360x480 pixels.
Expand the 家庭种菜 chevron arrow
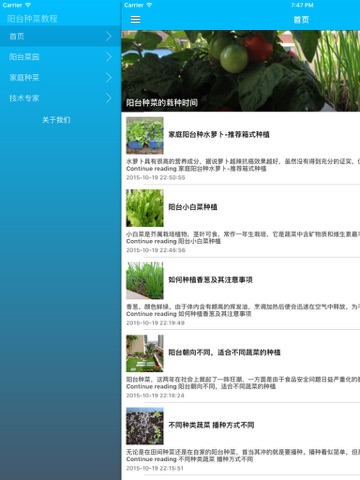point(108,78)
